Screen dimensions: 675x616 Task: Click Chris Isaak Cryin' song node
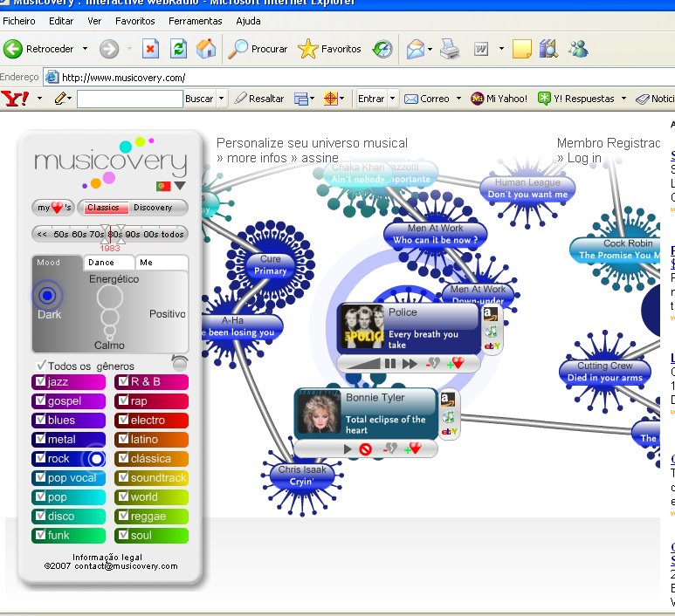(x=302, y=476)
